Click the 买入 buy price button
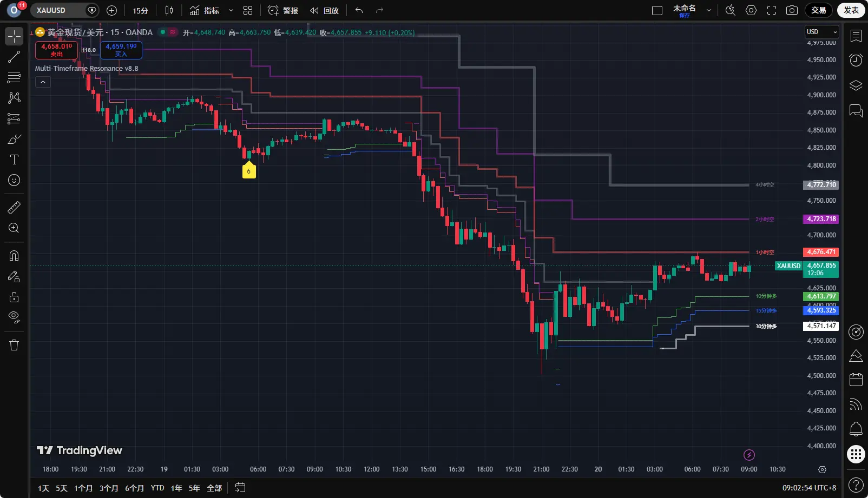 coord(121,50)
